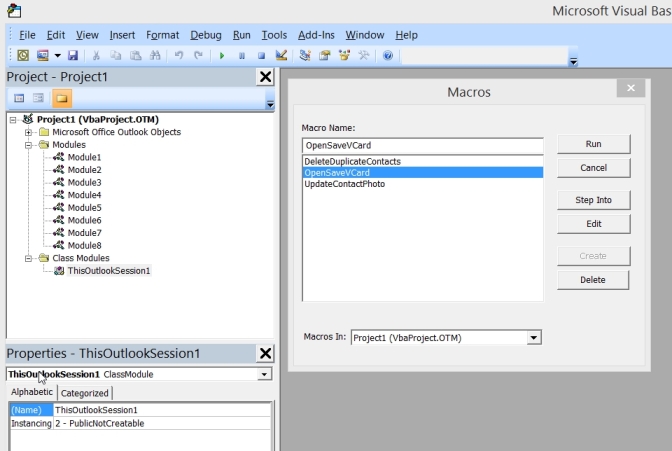Close the Project - Project1 panel

coord(265,77)
